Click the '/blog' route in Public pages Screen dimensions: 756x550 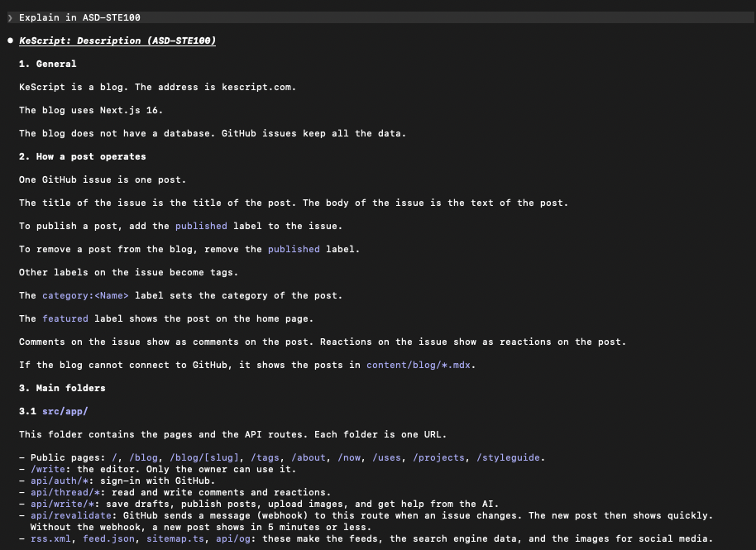[x=144, y=457]
